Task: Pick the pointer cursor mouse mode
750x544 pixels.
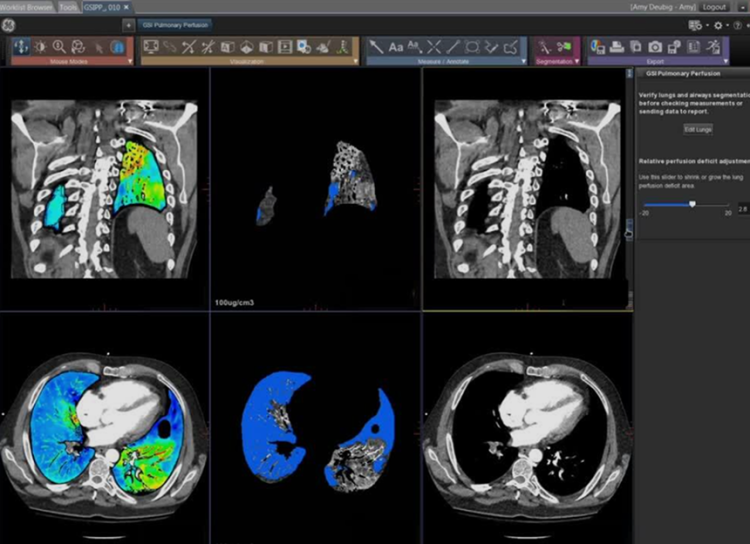Action: (x=99, y=47)
